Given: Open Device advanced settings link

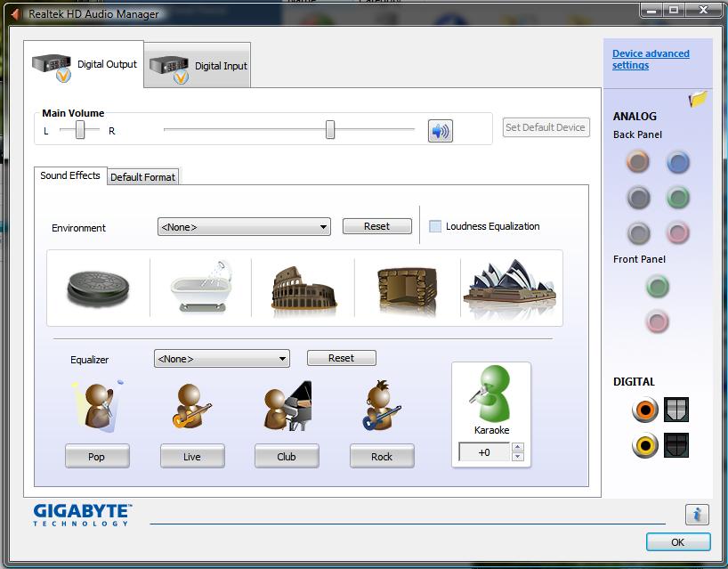Looking at the screenshot, I should coord(651,60).
